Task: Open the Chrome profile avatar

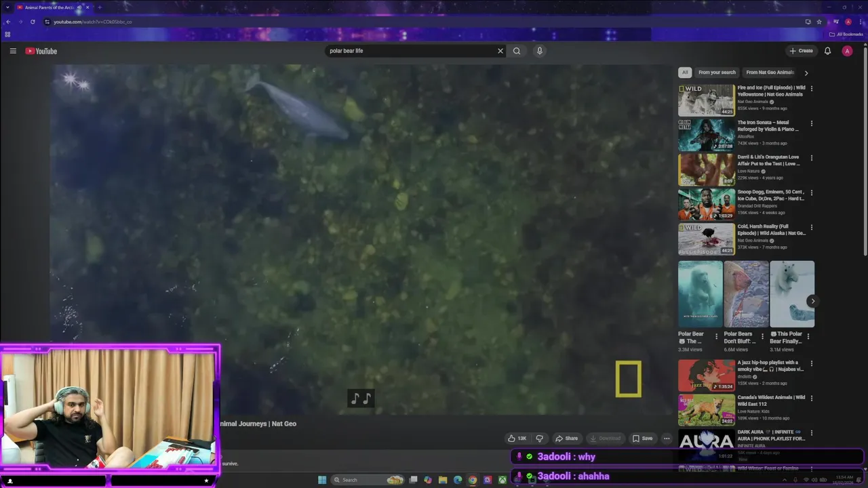Action: 848,22
